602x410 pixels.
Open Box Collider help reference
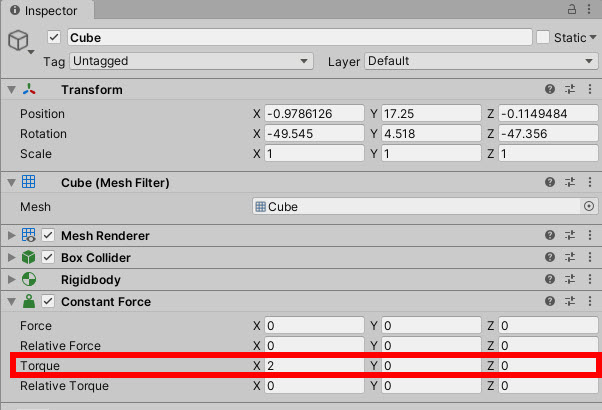(550, 257)
